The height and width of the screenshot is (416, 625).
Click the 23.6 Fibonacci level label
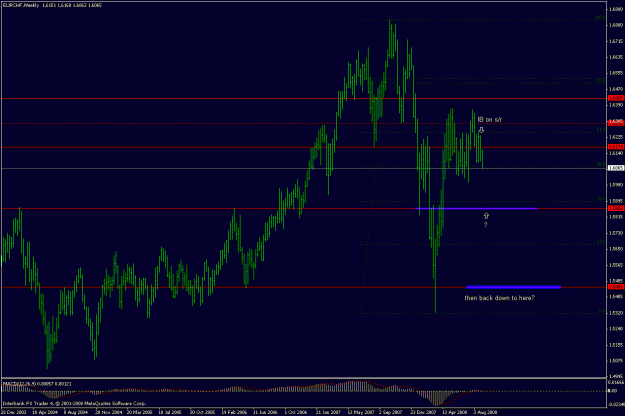coord(601,241)
